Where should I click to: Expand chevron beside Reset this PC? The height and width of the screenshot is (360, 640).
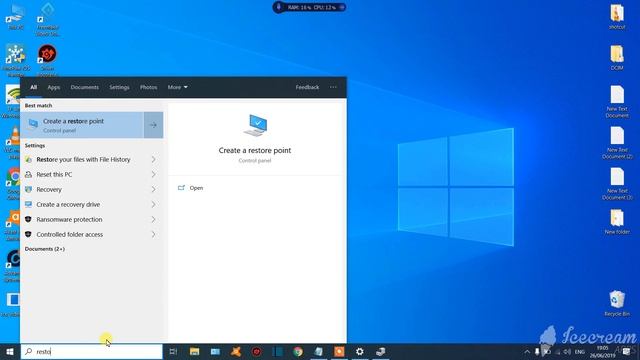coord(153,175)
